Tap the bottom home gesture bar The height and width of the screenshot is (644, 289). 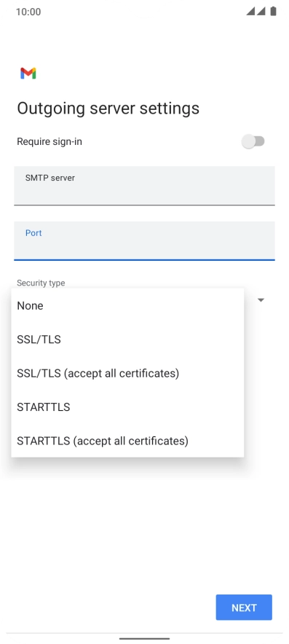coord(144,638)
